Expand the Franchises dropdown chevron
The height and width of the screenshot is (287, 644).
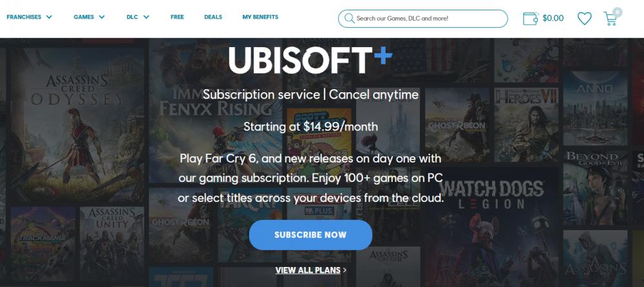(50, 17)
